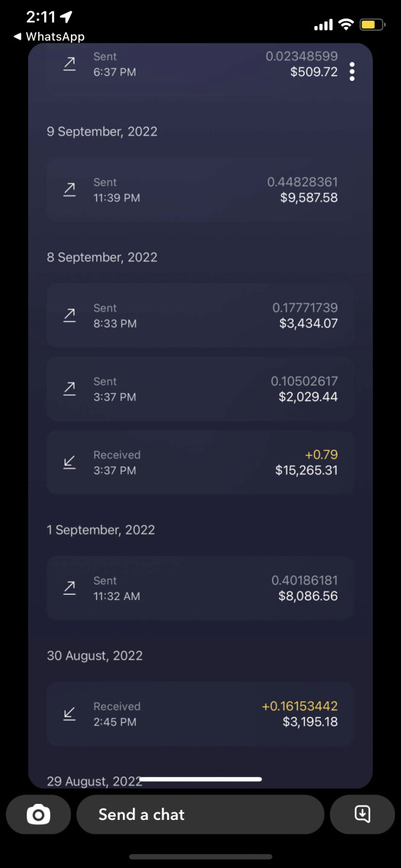Screen dimensions: 401x868
Task: Open the $9,587.58 sent transaction
Action: [x=200, y=190]
